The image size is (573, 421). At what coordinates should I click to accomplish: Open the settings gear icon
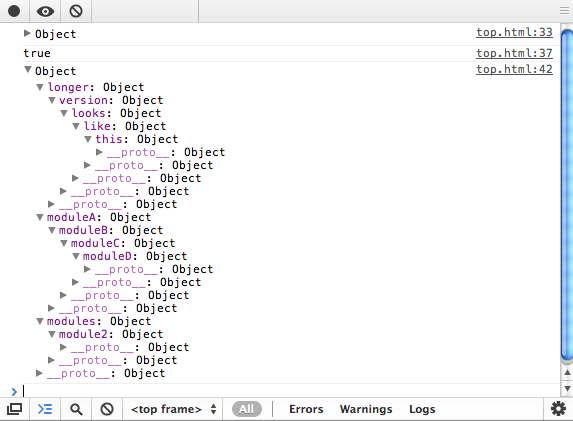558,409
